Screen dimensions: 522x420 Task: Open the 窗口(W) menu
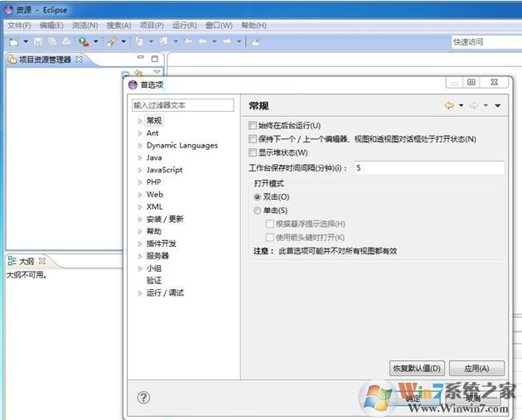(219, 26)
